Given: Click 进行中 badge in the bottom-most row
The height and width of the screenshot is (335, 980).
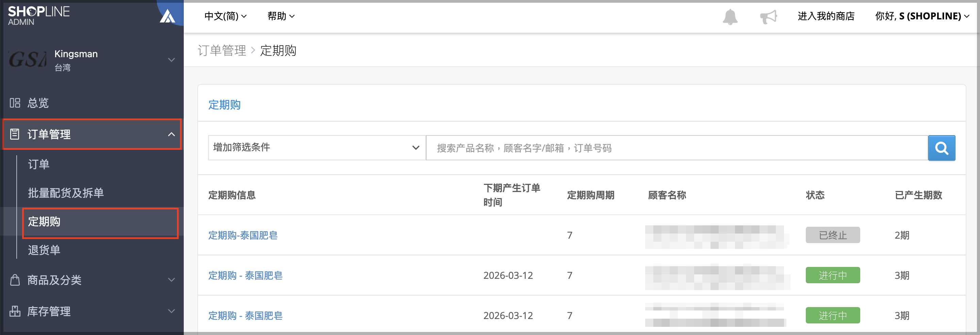Looking at the screenshot, I should point(832,316).
